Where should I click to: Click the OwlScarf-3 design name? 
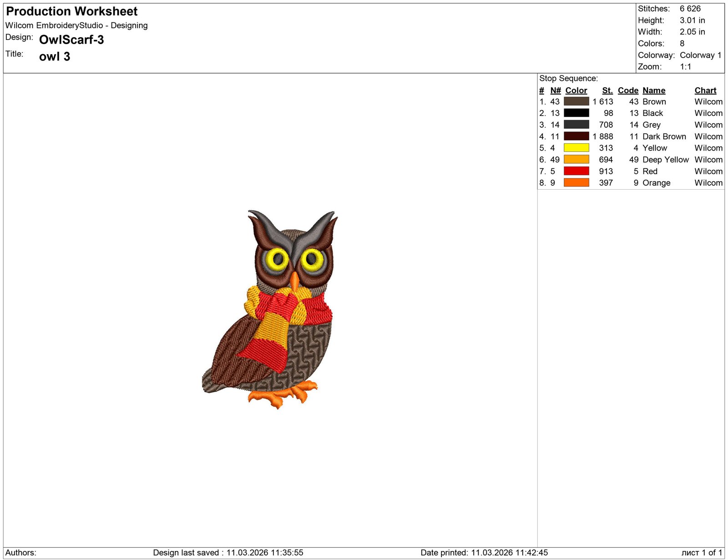click(x=71, y=40)
